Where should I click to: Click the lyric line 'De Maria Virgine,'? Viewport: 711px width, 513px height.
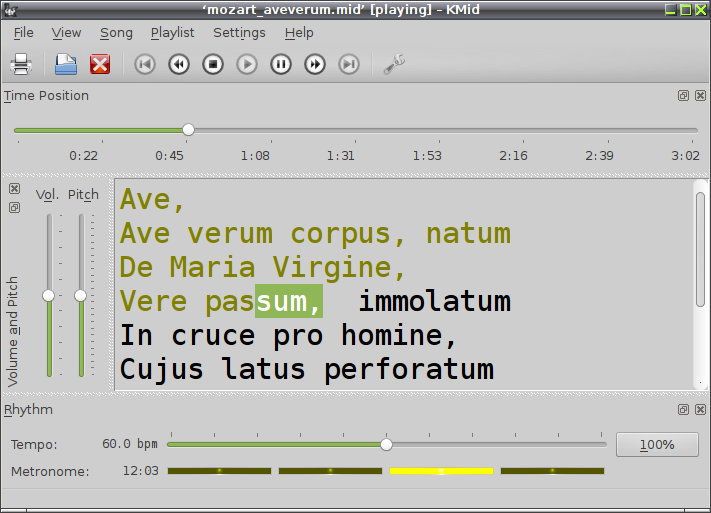[x=262, y=267]
